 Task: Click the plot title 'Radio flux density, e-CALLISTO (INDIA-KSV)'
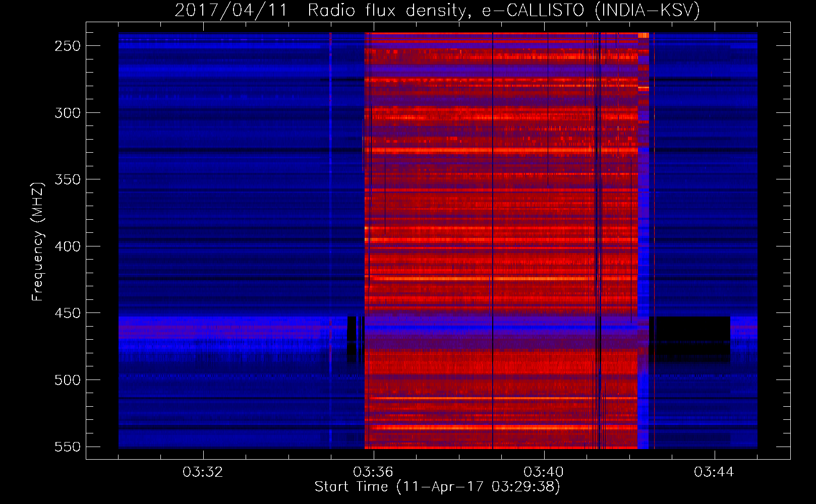click(504, 10)
